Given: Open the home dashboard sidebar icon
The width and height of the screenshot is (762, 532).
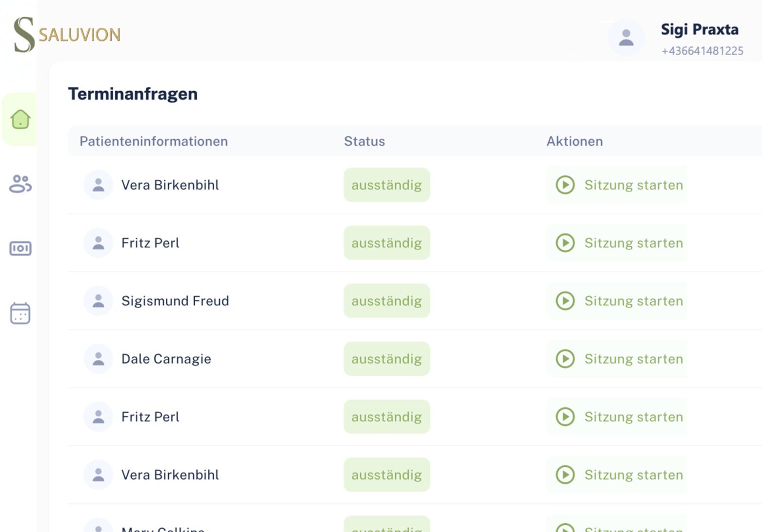Looking at the screenshot, I should pos(20,119).
